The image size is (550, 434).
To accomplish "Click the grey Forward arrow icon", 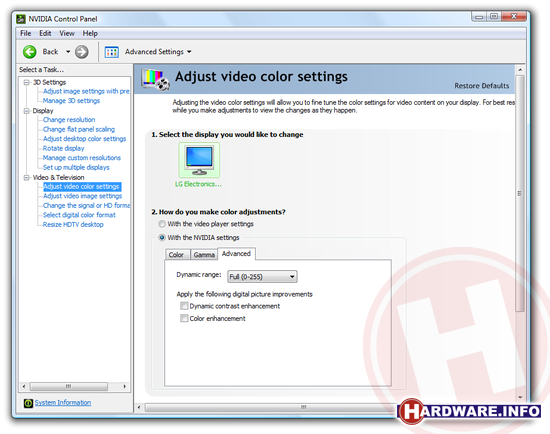I will [81, 52].
